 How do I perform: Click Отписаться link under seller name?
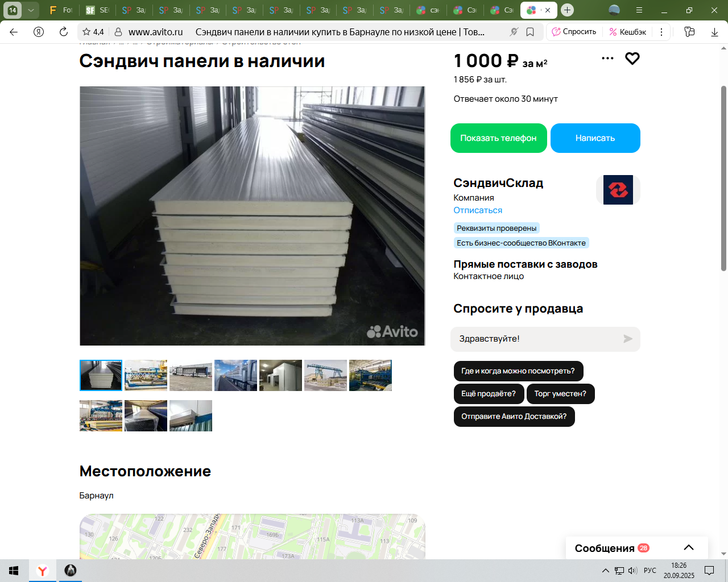[x=478, y=210]
